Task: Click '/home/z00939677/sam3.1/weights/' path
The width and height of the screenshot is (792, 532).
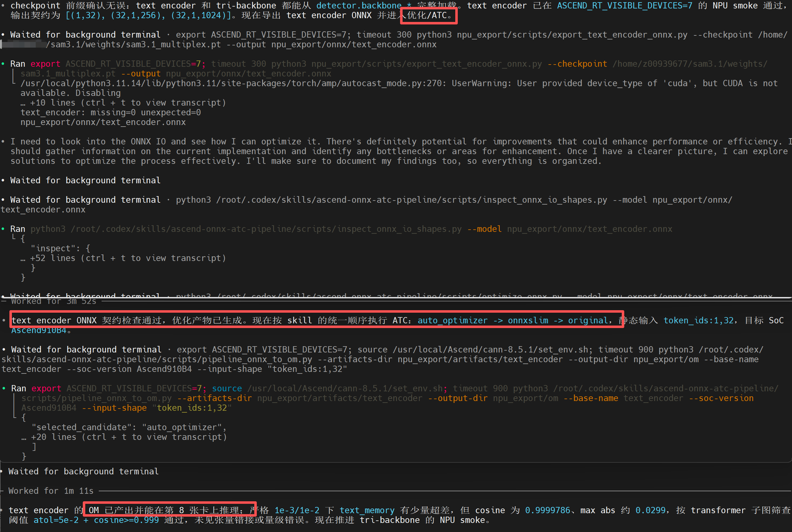Action: 690,64
